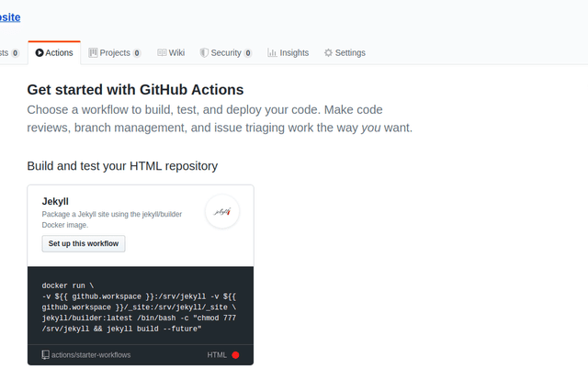Click the Jekyll logo thumbnail
This screenshot has width=588, height=391.
pos(222,212)
